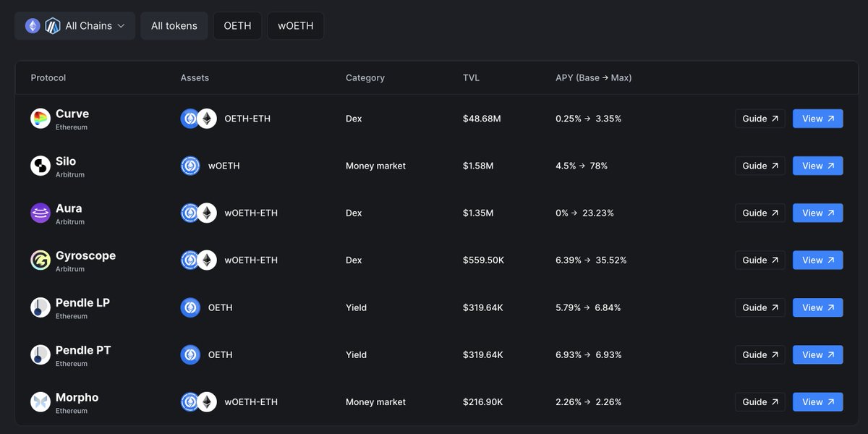Open the All Chains dropdown
The width and height of the screenshot is (868, 434).
click(75, 25)
